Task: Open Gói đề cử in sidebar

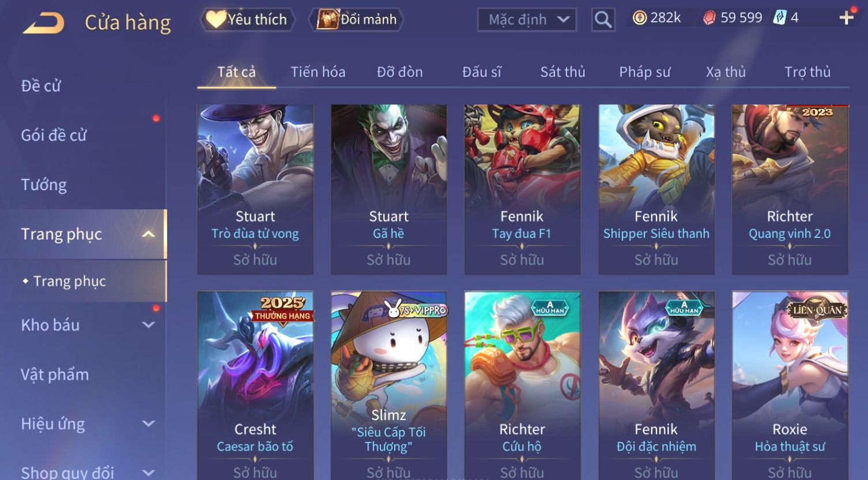Action: [x=54, y=135]
